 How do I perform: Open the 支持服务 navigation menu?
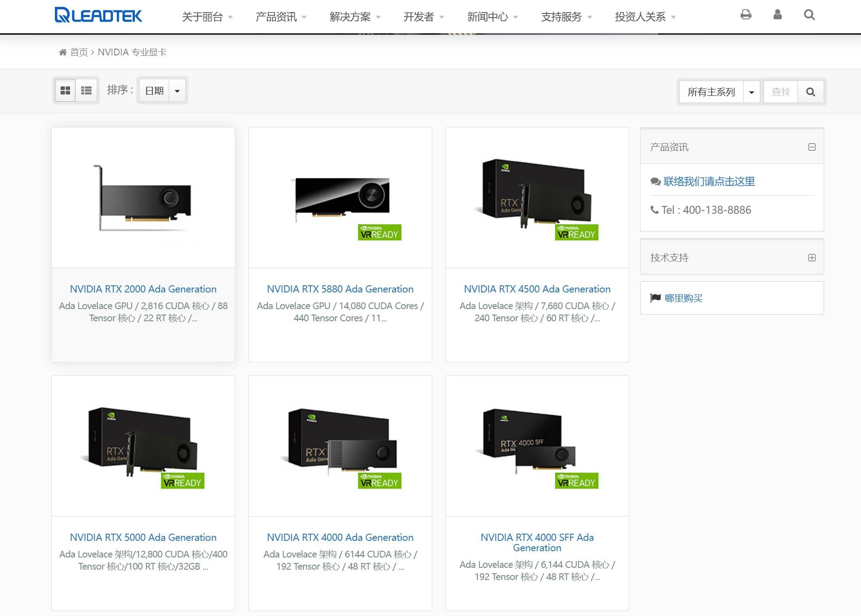click(567, 17)
